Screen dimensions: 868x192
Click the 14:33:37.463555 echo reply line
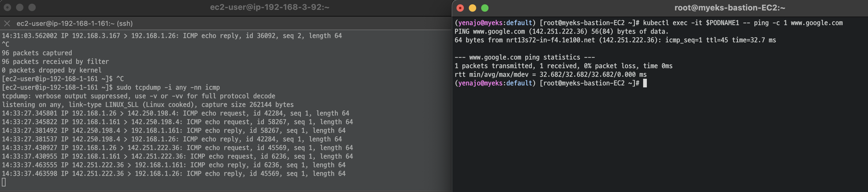pyautogui.click(x=174, y=165)
